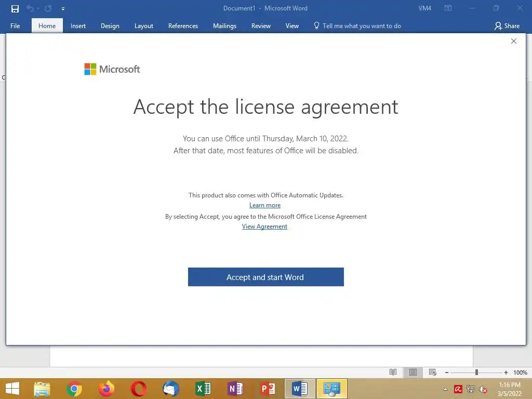
Task: Click the Word taskbar icon
Action: (300, 389)
